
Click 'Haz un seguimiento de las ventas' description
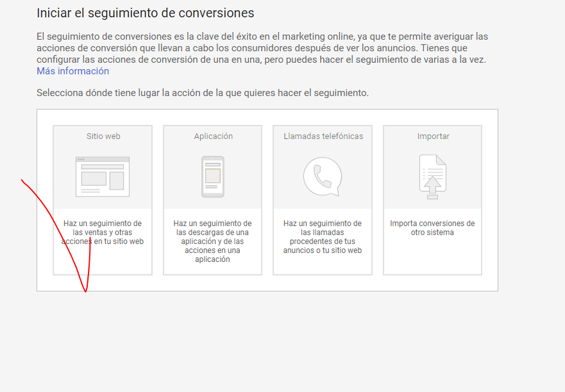(x=103, y=233)
